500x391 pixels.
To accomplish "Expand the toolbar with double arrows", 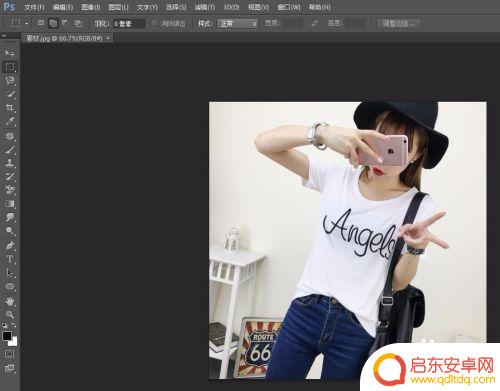I will 4,36.
